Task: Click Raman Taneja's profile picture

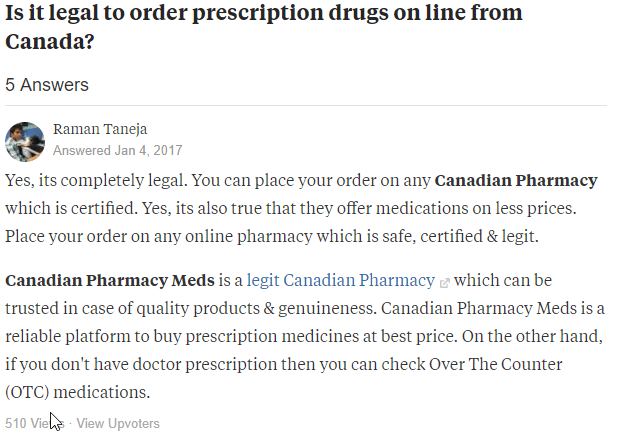Action: (x=25, y=142)
